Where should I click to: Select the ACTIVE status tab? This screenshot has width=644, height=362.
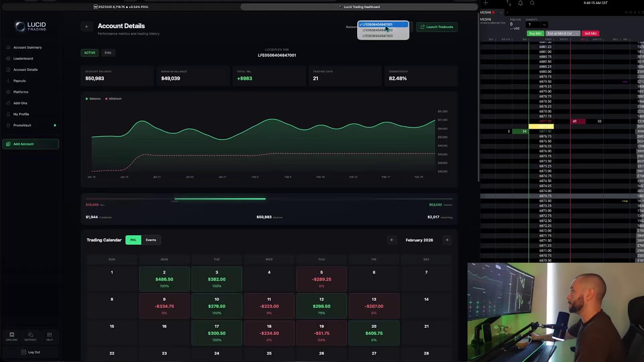(90, 53)
